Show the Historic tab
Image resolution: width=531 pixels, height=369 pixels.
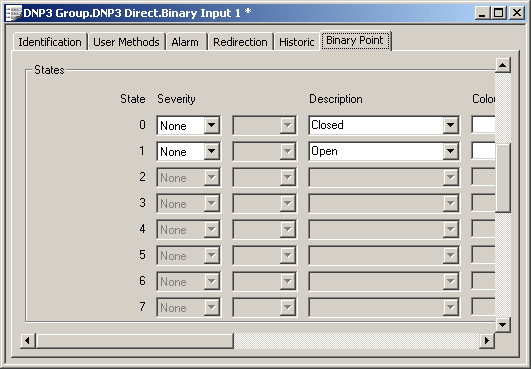pyautogui.click(x=297, y=42)
